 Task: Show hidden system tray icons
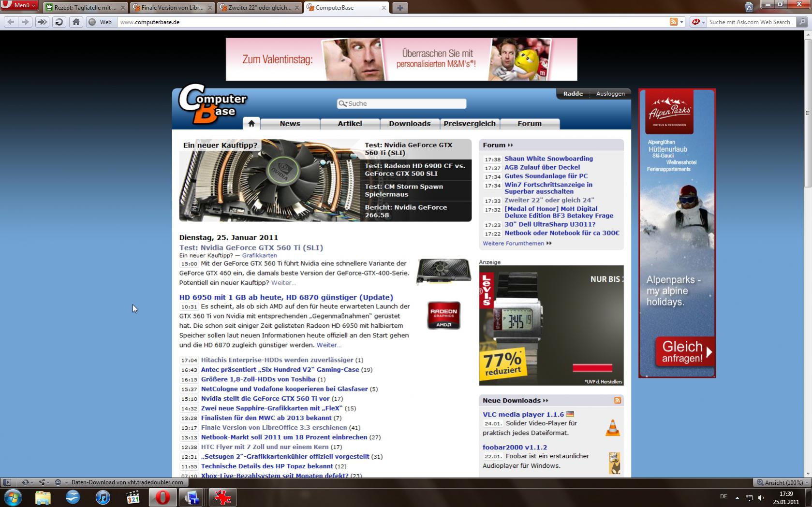(x=737, y=497)
